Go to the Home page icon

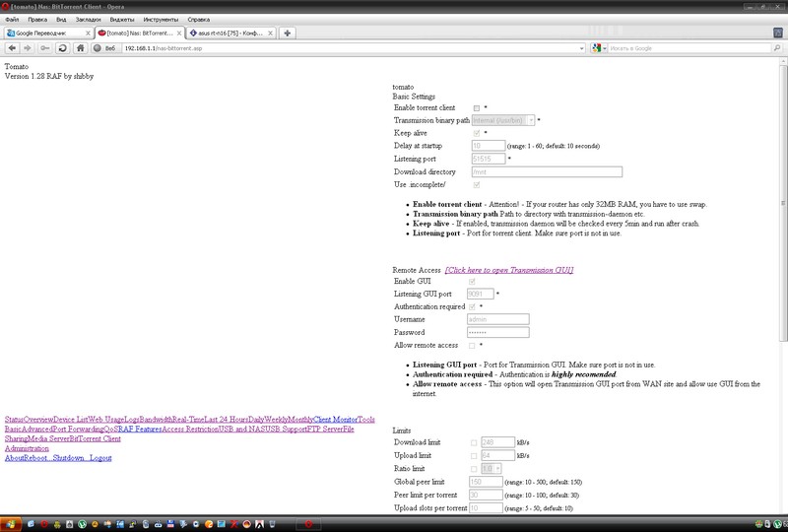pyautogui.click(x=81, y=48)
